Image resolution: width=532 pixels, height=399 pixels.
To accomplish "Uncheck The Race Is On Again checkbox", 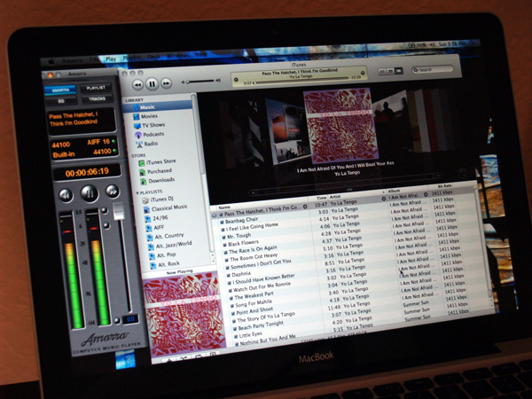I will coord(226,253).
